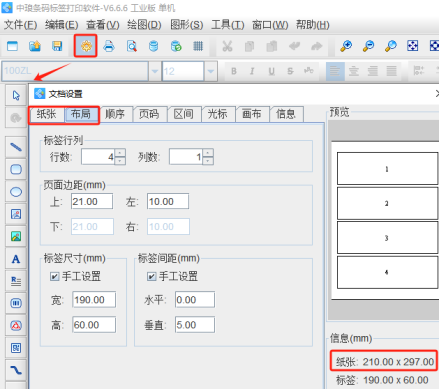The height and width of the screenshot is (390, 439).
Task: Select the curve line tool
Action: 16,370
